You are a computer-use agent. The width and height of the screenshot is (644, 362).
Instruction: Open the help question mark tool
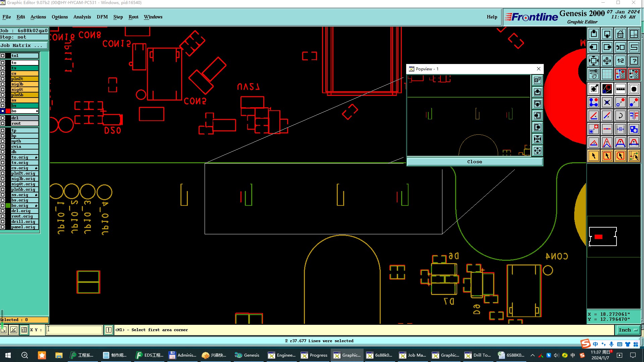(x=634, y=61)
